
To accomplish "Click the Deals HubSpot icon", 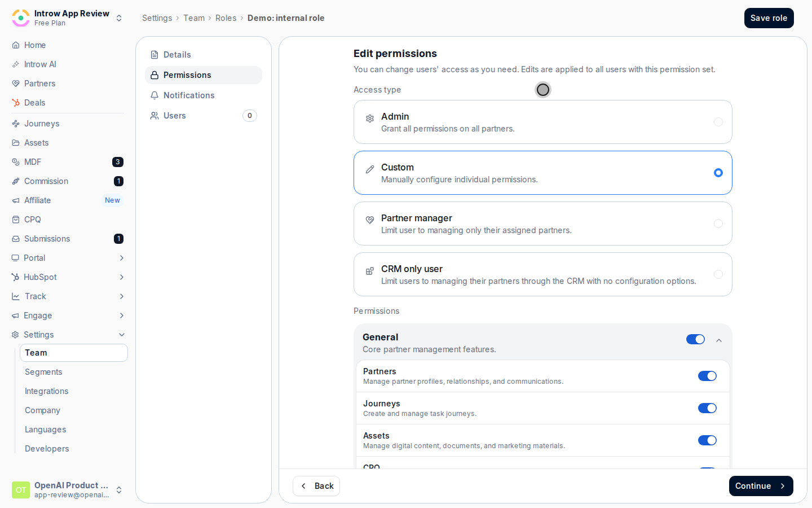I will point(16,103).
